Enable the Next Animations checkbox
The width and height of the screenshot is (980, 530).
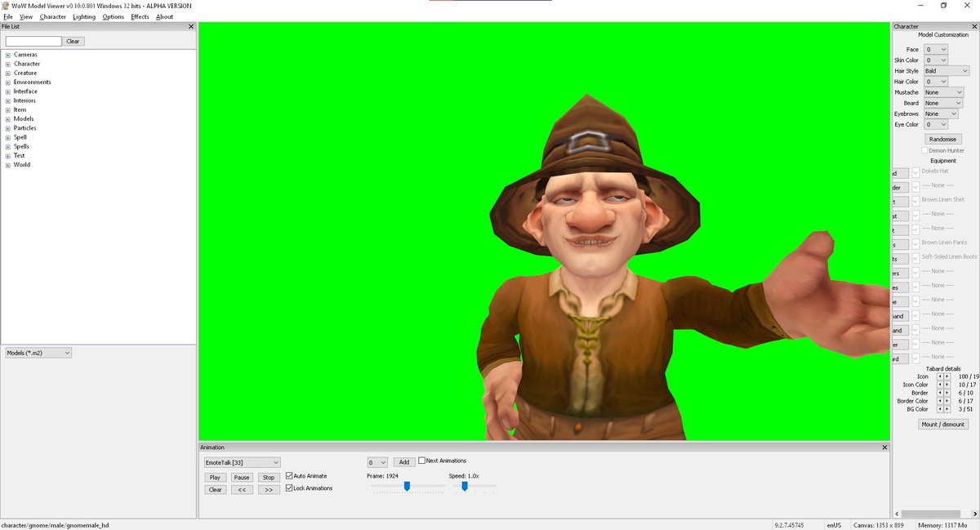[x=421, y=461]
